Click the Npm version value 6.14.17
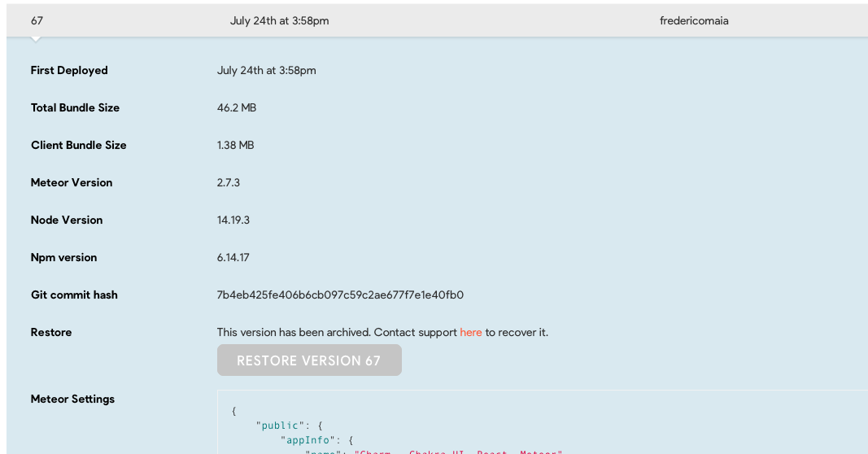The width and height of the screenshot is (868, 454). 233,257
